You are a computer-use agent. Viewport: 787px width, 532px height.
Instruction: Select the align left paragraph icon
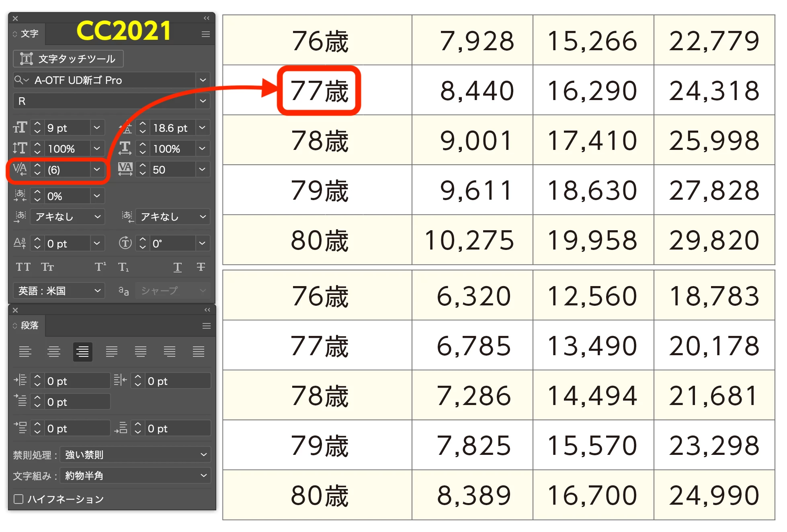click(x=25, y=352)
